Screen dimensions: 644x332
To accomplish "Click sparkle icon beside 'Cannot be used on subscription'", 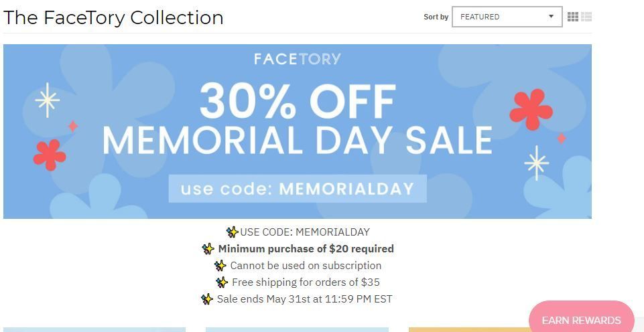I will tap(220, 266).
